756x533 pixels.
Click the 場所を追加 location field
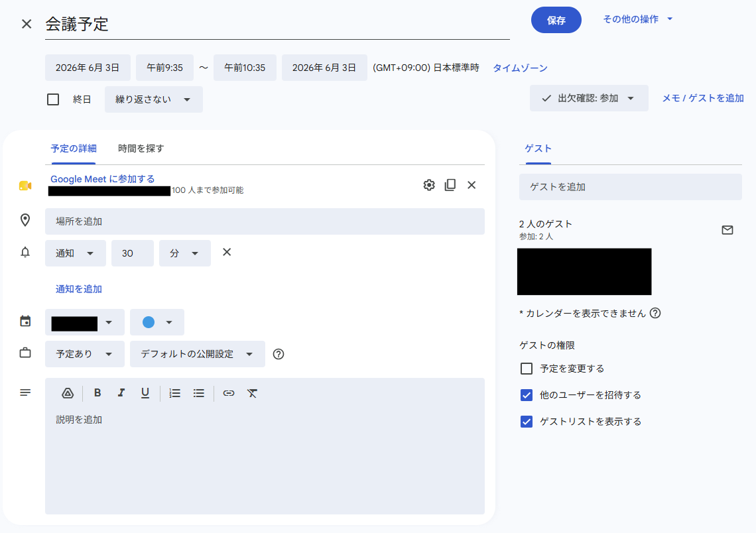[265, 221]
